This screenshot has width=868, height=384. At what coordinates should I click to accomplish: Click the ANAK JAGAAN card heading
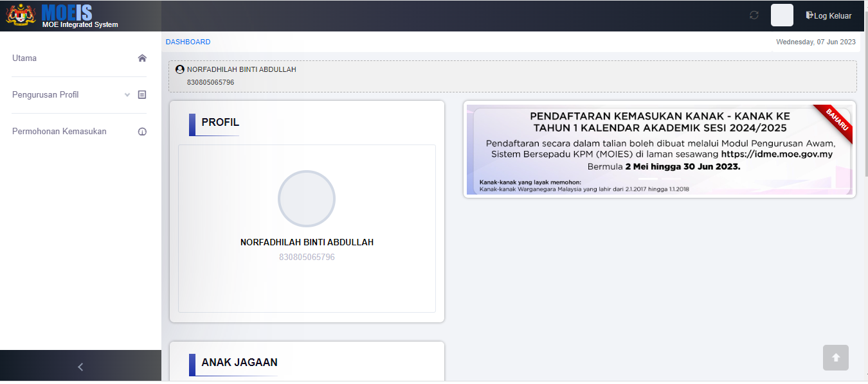[x=239, y=363]
